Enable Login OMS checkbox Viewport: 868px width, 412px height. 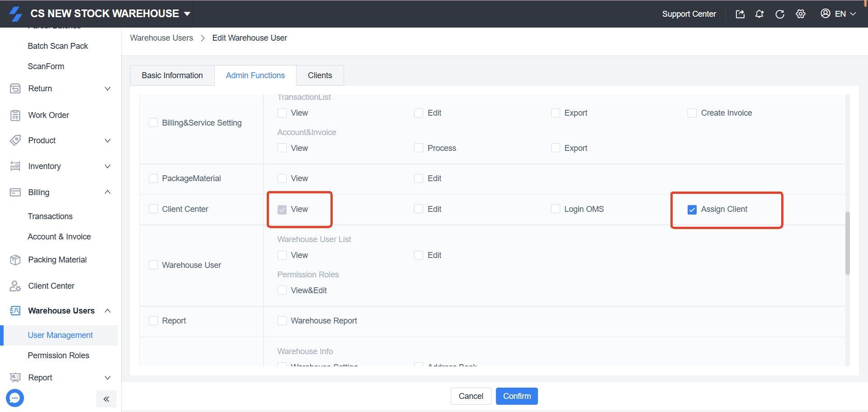555,209
